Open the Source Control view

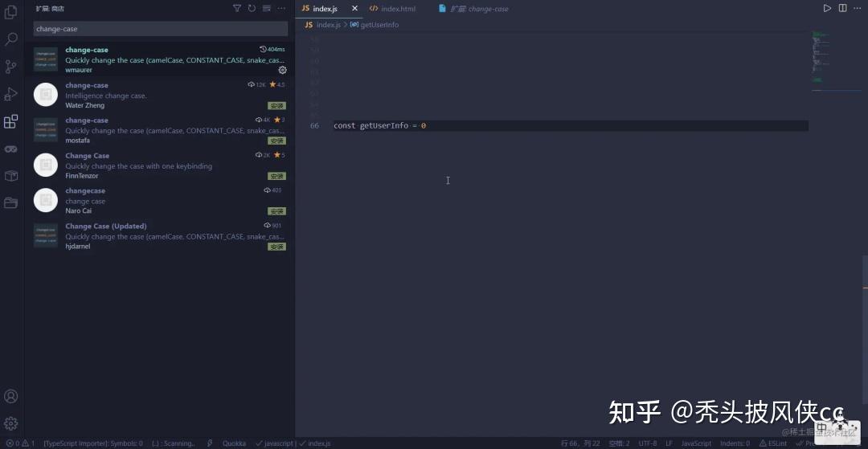(10, 67)
